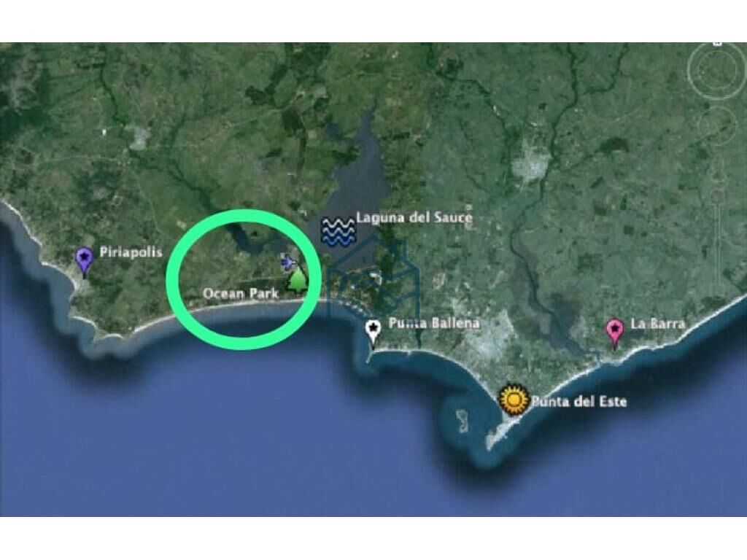Click the sun icon at Punta del Este
The image size is (747, 560).
pyautogui.click(x=514, y=399)
